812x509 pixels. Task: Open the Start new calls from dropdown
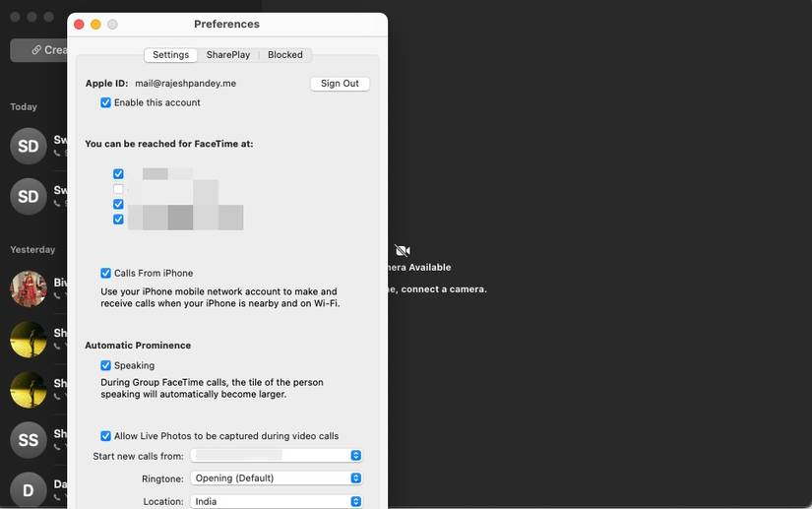[x=276, y=455]
